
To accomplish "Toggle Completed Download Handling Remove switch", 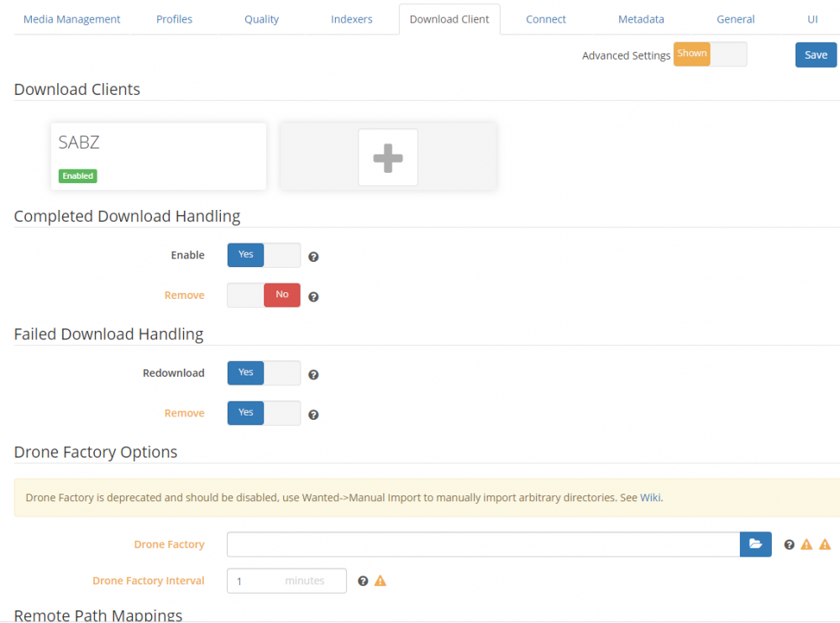I will pos(264,296).
